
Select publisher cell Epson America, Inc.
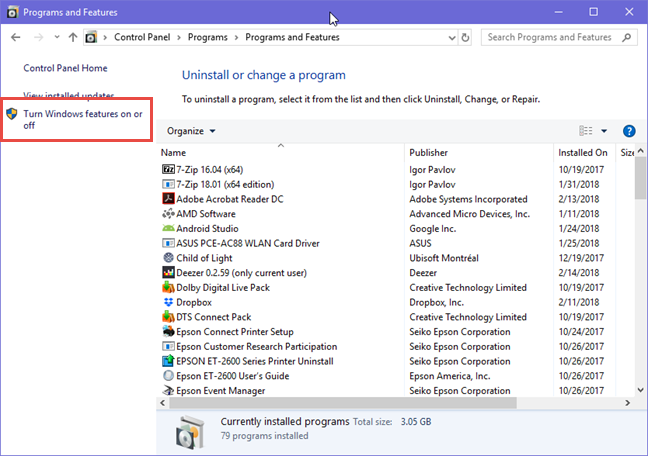(450, 376)
